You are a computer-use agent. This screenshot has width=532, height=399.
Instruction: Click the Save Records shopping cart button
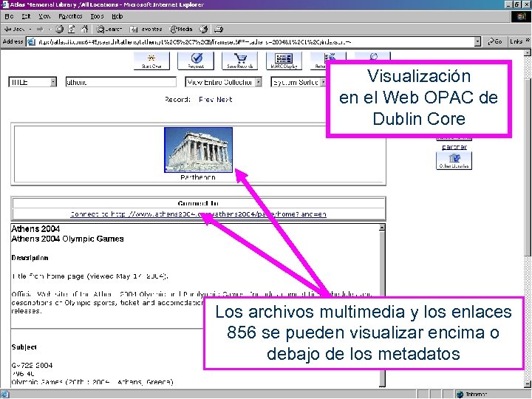coord(240,61)
